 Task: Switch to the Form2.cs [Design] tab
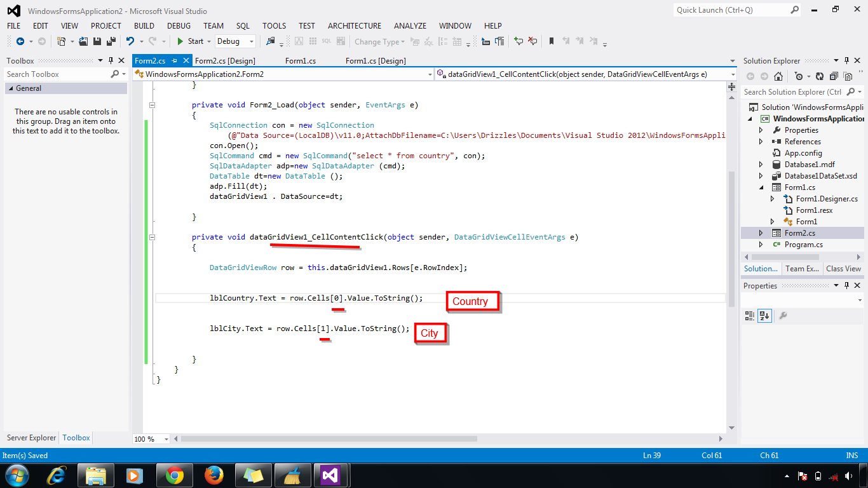point(225,61)
